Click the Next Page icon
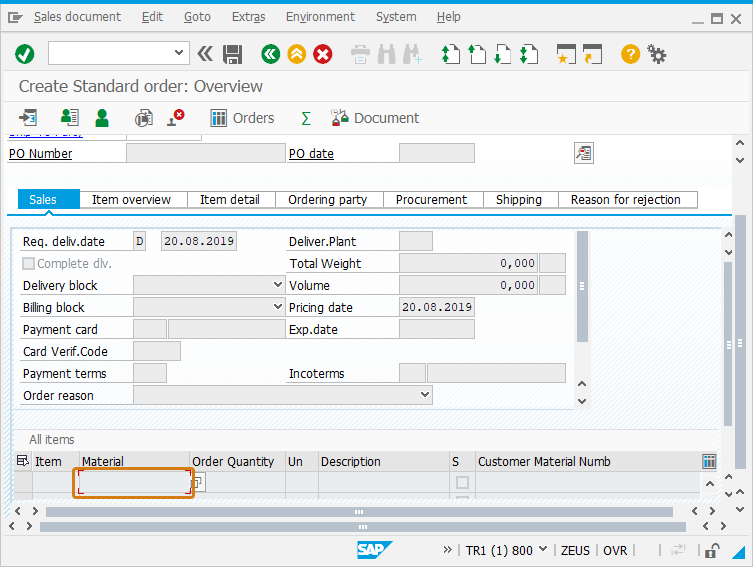Screen dimensions: 753x567 (503, 54)
